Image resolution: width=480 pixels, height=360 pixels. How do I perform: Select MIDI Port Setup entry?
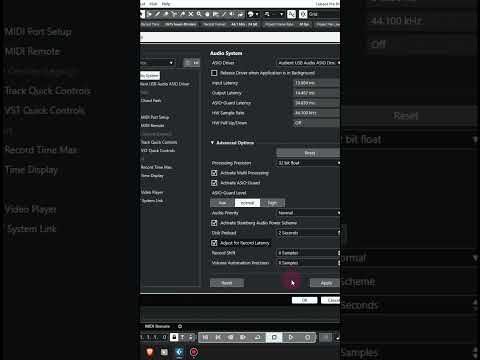click(155, 117)
